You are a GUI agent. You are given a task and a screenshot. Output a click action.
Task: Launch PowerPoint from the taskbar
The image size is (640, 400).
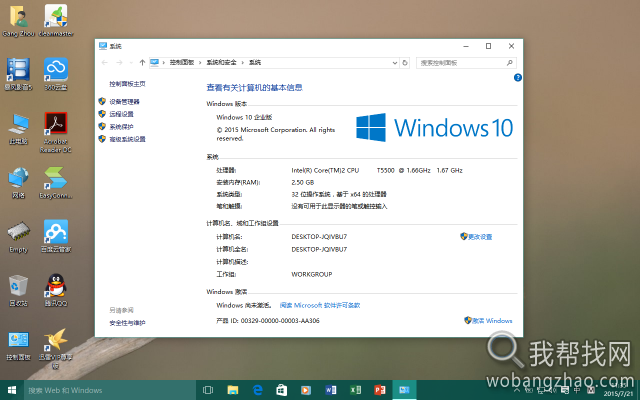pyautogui.click(x=380, y=390)
